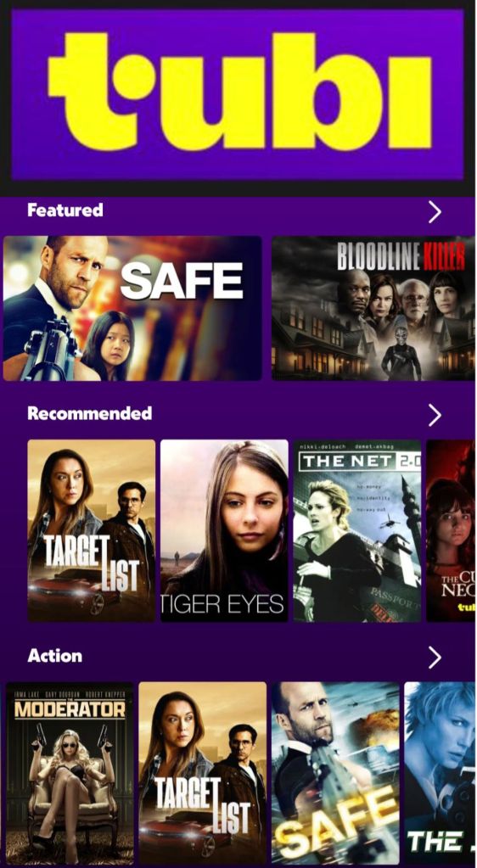Select Target List poster in Action row
The image size is (477, 868).
point(202,773)
